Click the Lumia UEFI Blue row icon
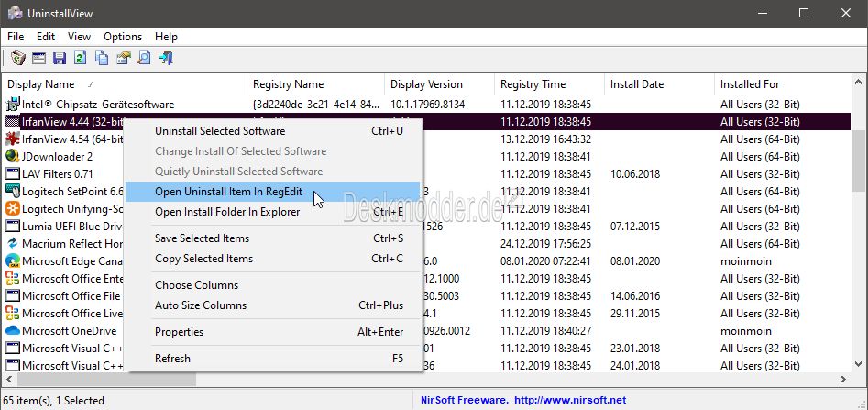868x410 pixels. click(12, 226)
